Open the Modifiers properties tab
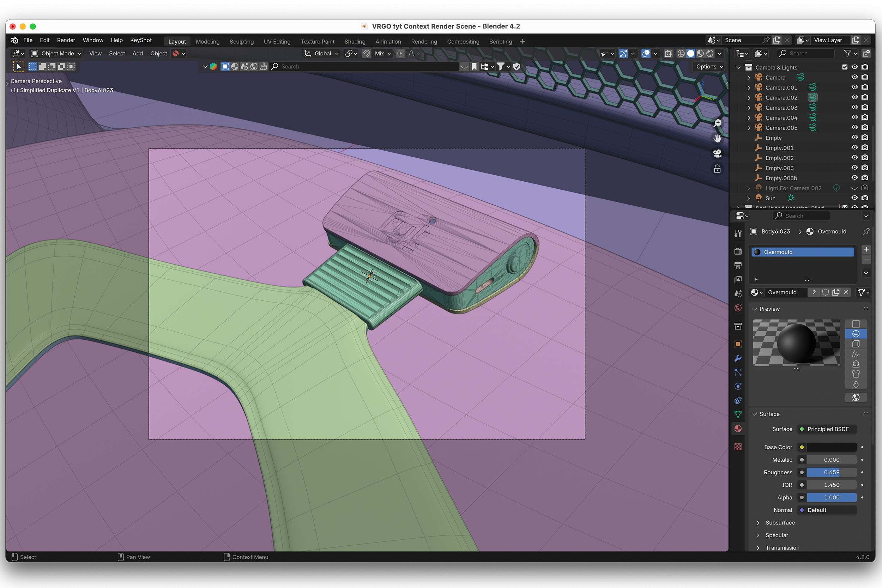Image resolution: width=882 pixels, height=588 pixels. pyautogui.click(x=738, y=358)
